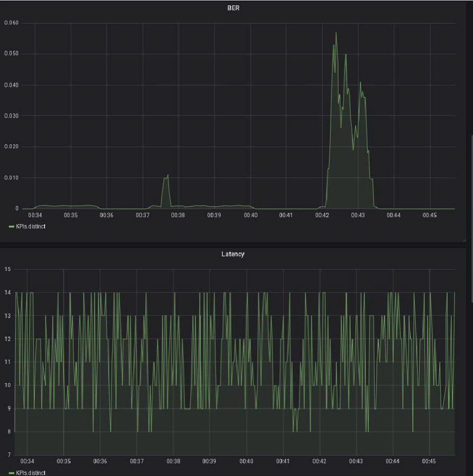Screen dimensions: 473x476
Task: Click the 0.030 value on BER y-axis
Action: pyautogui.click(x=11, y=116)
